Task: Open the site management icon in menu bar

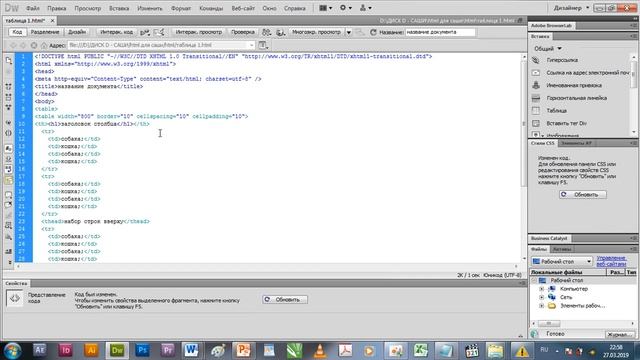Action: (365, 8)
